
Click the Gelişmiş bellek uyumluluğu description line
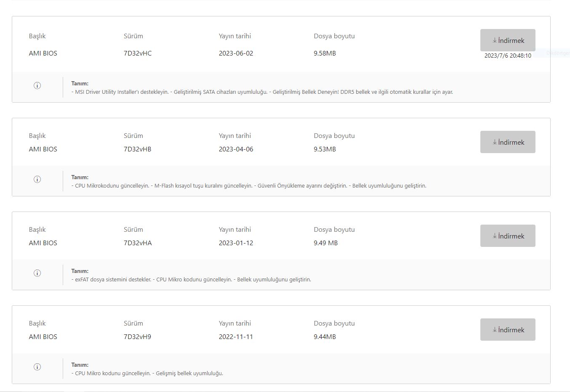coord(147,373)
